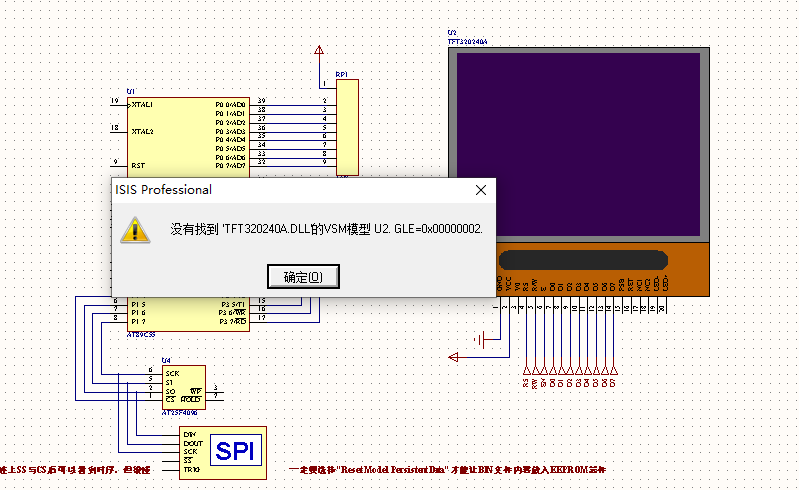The image size is (799, 490).
Task: Select the purple TFT320240A LCD screen area
Action: pyautogui.click(x=578, y=145)
